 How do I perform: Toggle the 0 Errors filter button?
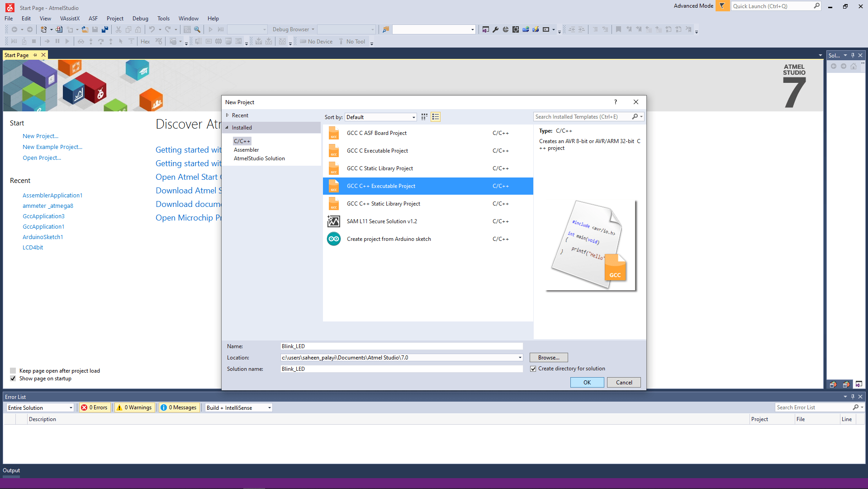[94, 407]
